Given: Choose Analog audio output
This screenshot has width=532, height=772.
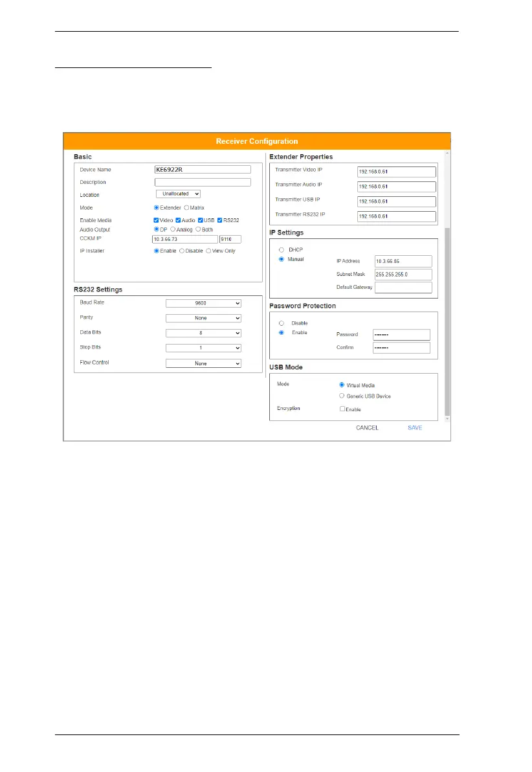Looking at the screenshot, I should click(x=173, y=229).
